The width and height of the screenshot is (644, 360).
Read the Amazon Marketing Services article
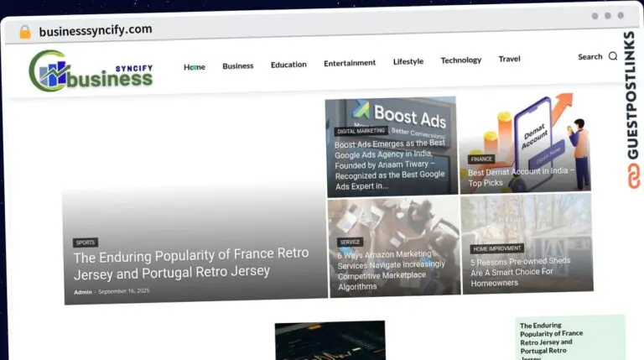385,270
